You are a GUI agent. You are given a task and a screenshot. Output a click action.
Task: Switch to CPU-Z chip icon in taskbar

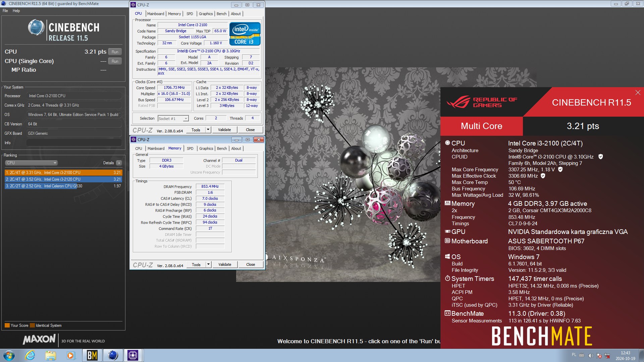pyautogui.click(x=133, y=355)
